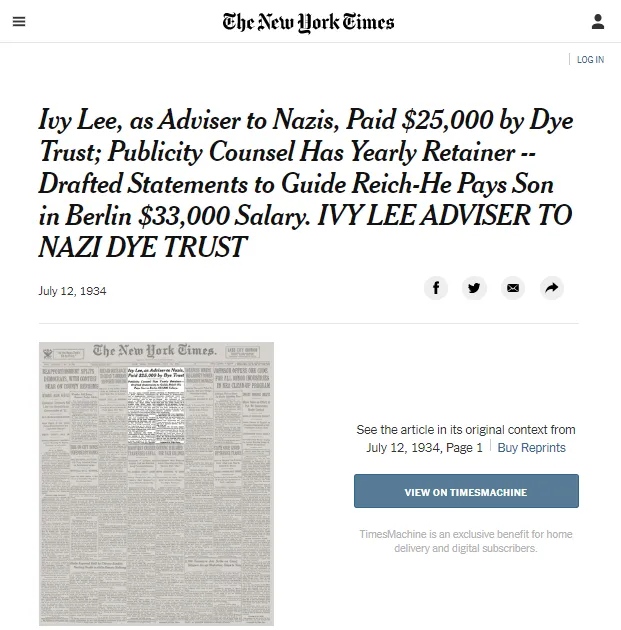This screenshot has width=621, height=630.
Task: Share article on Facebook
Action: click(436, 288)
